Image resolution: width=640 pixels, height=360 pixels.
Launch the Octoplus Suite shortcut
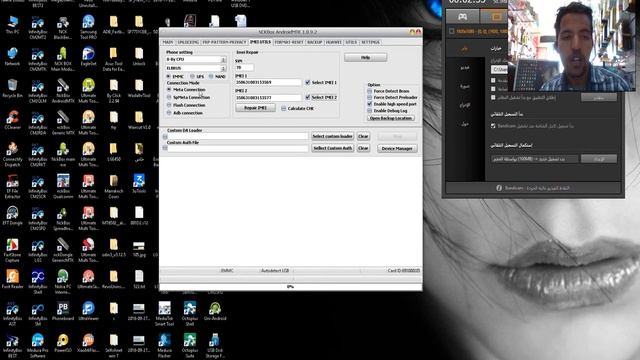[189, 345]
